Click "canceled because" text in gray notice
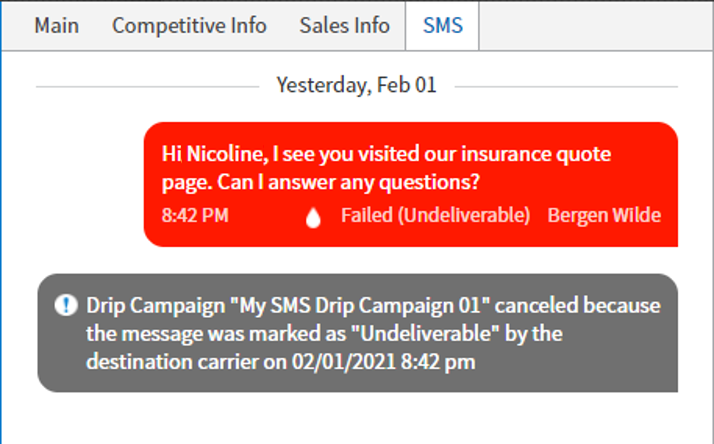The image size is (714, 444). (577, 305)
